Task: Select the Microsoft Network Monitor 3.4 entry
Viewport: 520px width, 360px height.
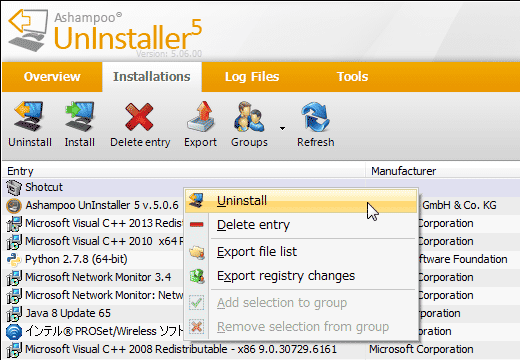Action: [x=98, y=277]
